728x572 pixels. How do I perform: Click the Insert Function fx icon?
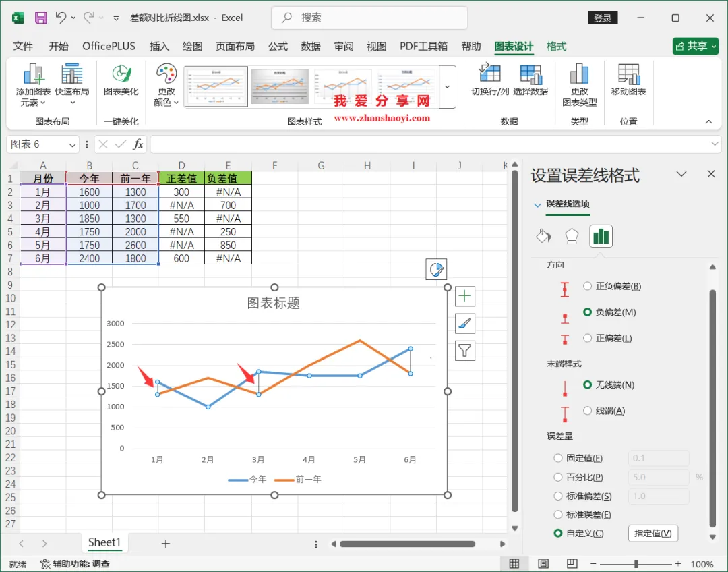pyautogui.click(x=138, y=144)
